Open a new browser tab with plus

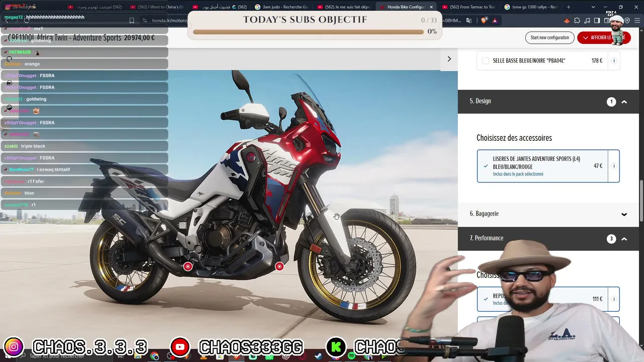click(x=569, y=7)
